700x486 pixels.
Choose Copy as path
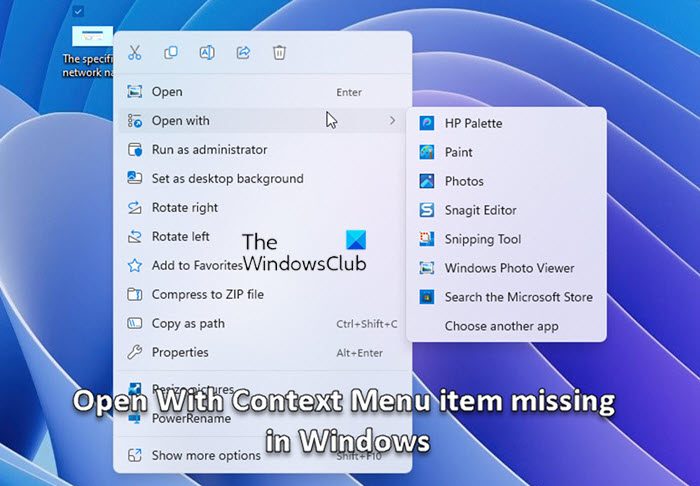click(262, 324)
